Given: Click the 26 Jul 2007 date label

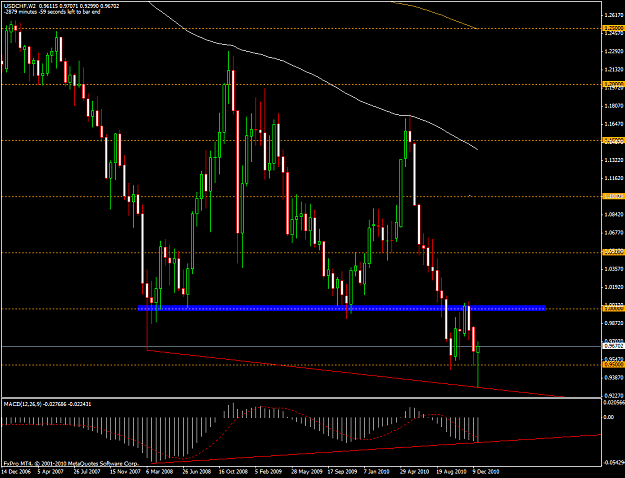Looking at the screenshot, I should tap(86, 472).
